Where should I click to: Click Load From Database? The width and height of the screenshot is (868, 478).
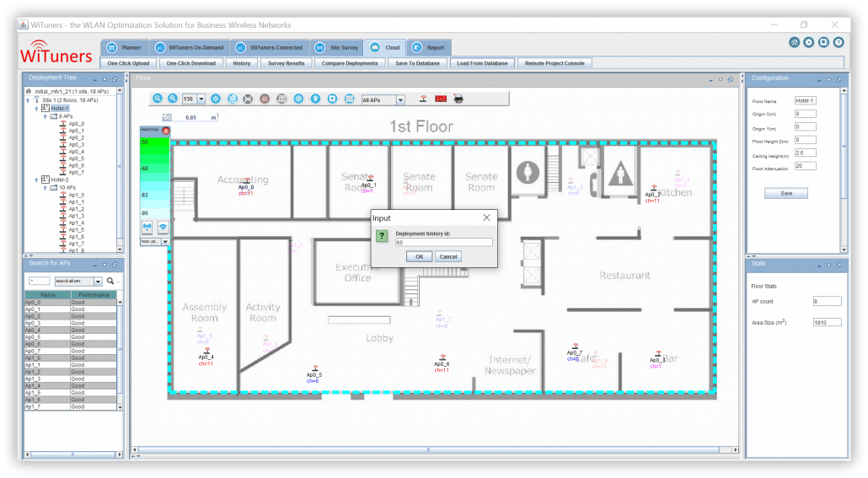pos(482,63)
